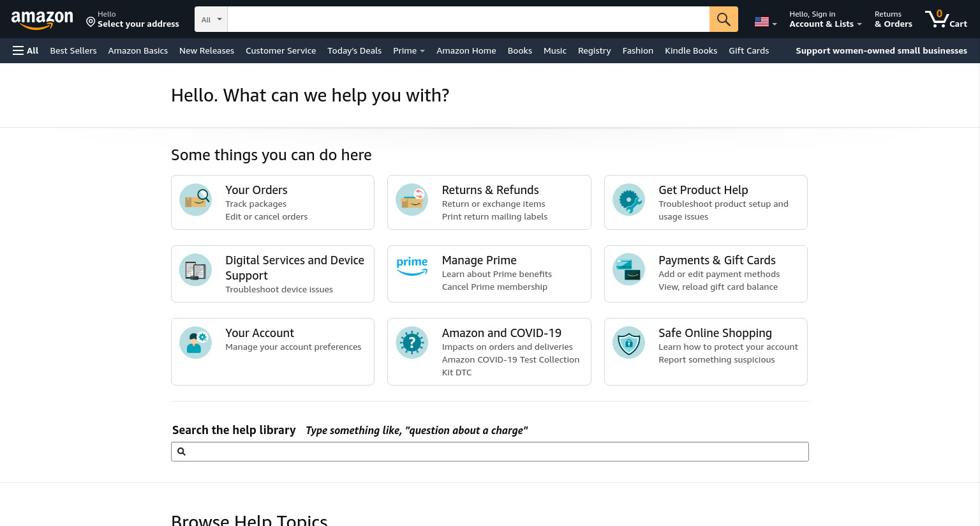The height and width of the screenshot is (526, 980).
Task: Open Safe Online Shopping card title
Action: tap(715, 333)
